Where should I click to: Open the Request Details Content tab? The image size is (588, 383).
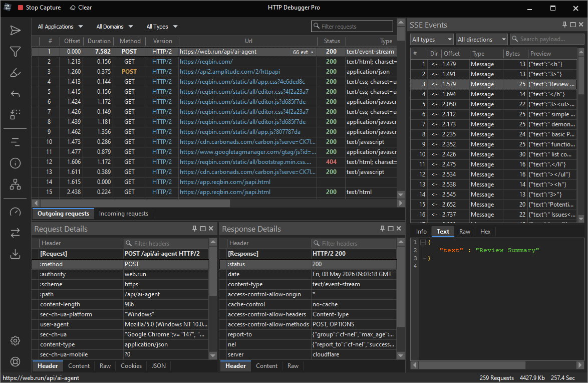pyautogui.click(x=79, y=366)
